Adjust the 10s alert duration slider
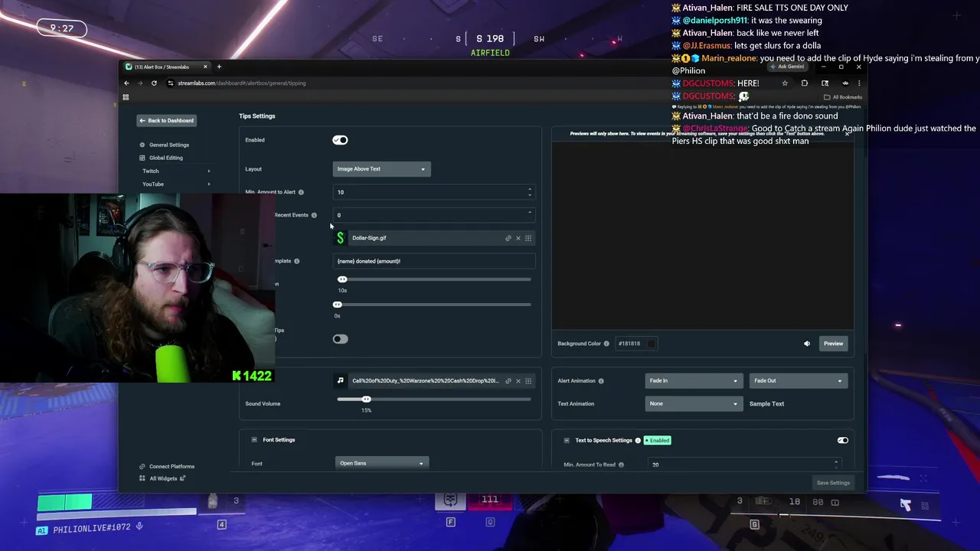This screenshot has height=551, width=980. pos(342,279)
